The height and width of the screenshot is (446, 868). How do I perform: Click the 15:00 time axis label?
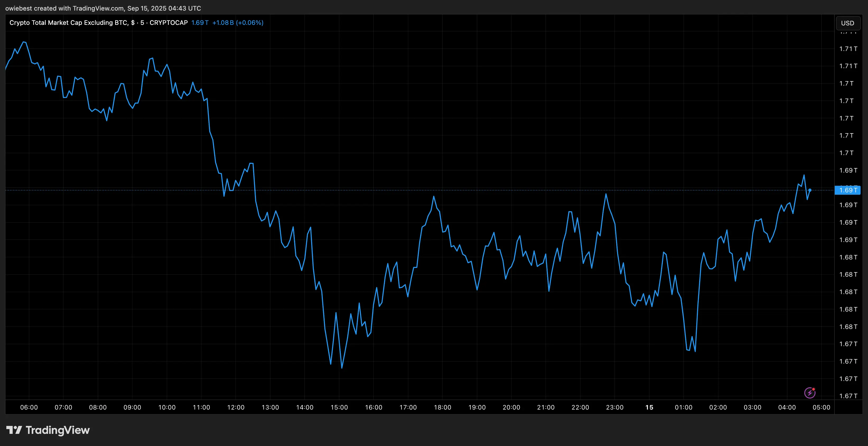(x=339, y=407)
